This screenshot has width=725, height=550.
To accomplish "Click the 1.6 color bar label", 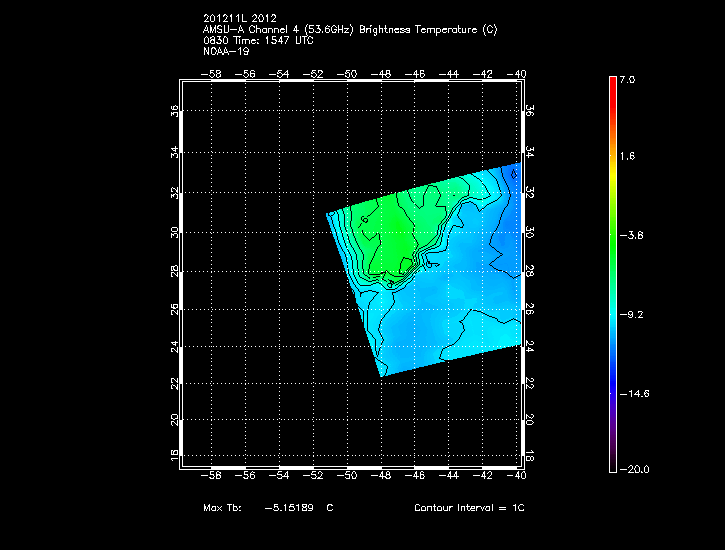I will (x=626, y=157).
